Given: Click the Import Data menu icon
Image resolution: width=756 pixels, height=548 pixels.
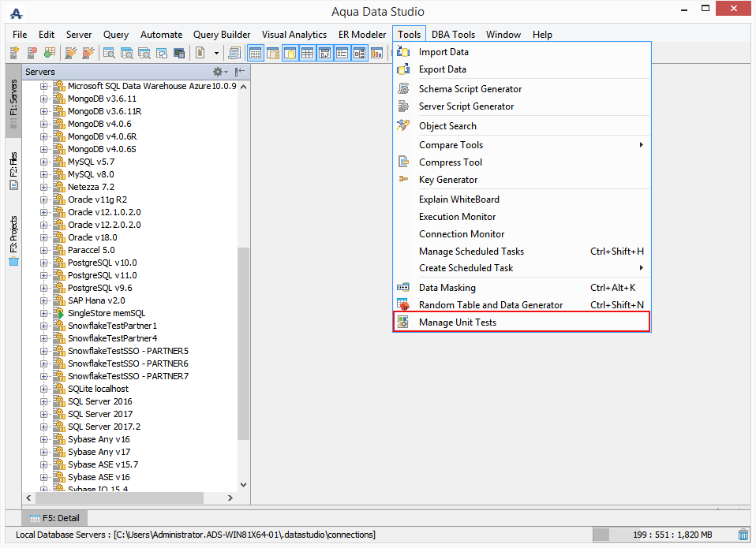Looking at the screenshot, I should pyautogui.click(x=403, y=51).
